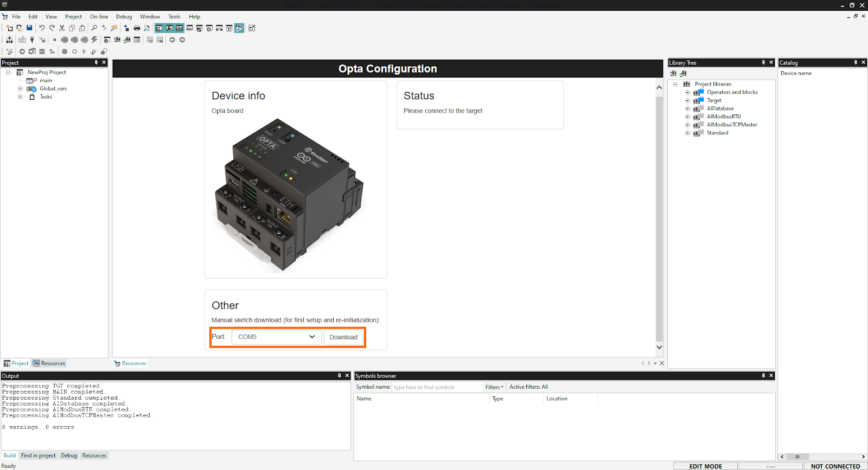Click the Print preview page-magnifier icon

click(146, 28)
